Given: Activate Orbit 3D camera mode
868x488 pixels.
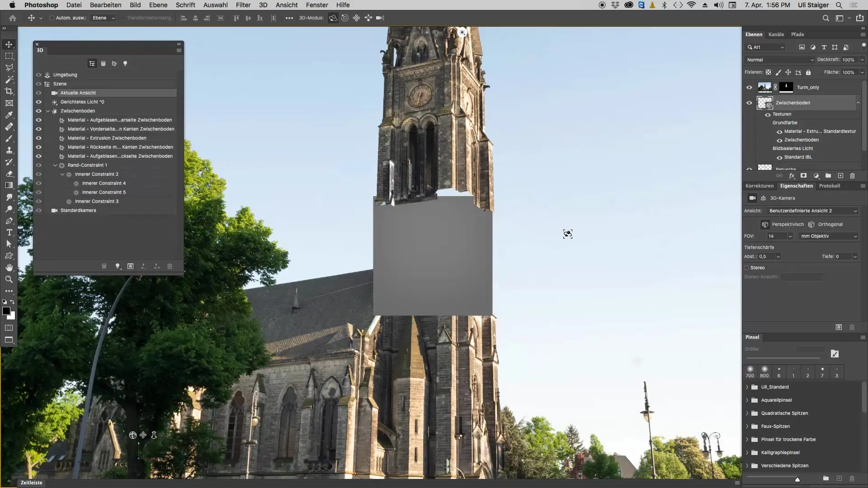Looking at the screenshot, I should 333,18.
